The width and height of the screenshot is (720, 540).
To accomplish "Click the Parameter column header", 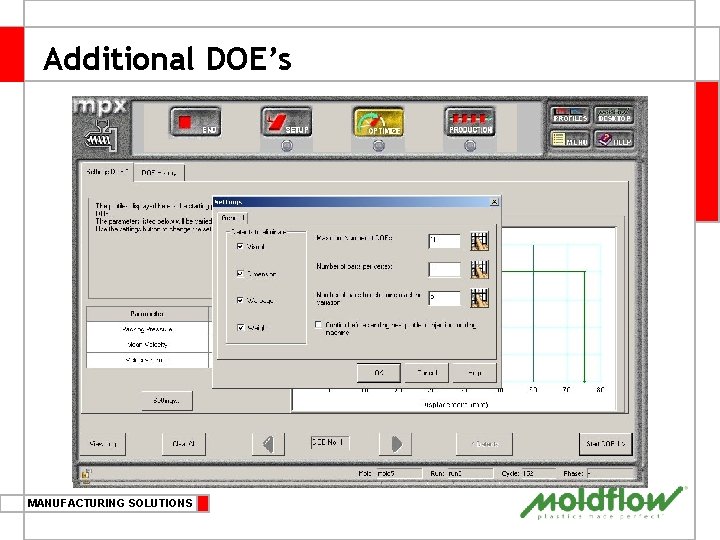I will (x=147, y=314).
